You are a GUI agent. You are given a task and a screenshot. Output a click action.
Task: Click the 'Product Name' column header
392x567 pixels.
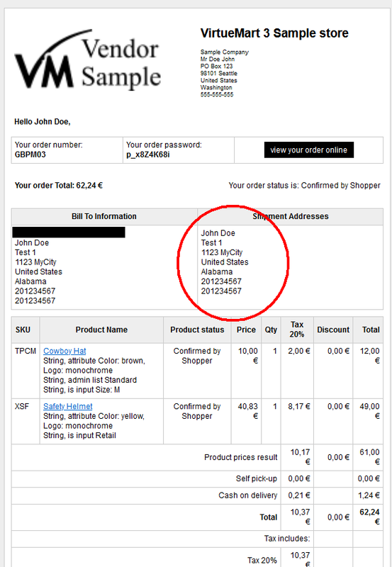coord(101,330)
